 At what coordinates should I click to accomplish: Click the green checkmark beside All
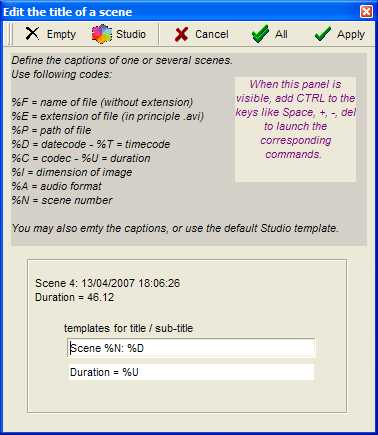[x=260, y=34]
